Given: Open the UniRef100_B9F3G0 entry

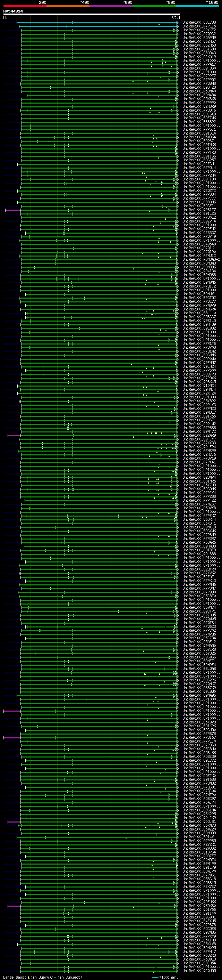Looking at the screenshot, I should 199,68.
